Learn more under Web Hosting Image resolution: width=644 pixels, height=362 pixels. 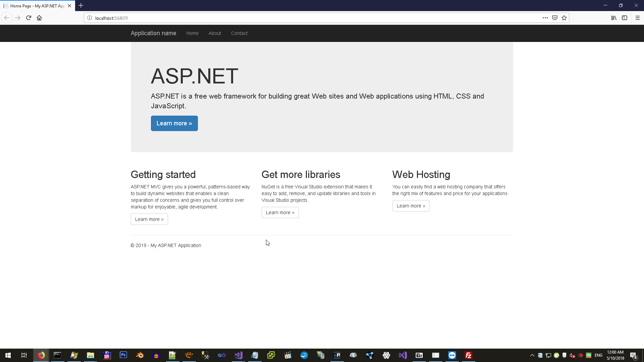pyautogui.click(x=411, y=206)
